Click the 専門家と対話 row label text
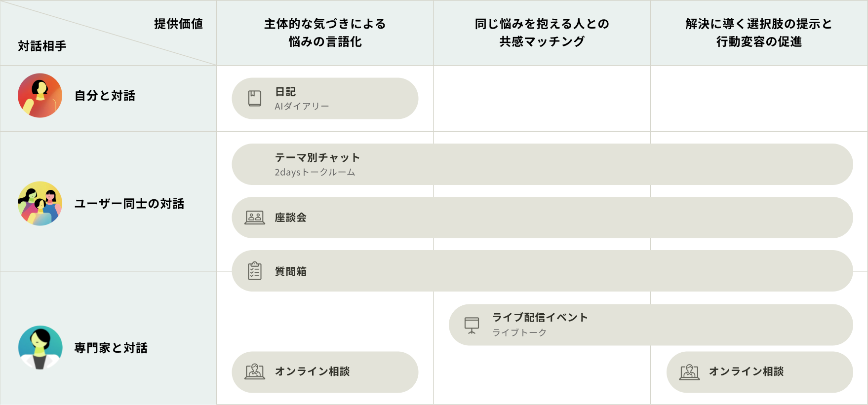This screenshot has width=868, height=405. pyautogui.click(x=111, y=348)
